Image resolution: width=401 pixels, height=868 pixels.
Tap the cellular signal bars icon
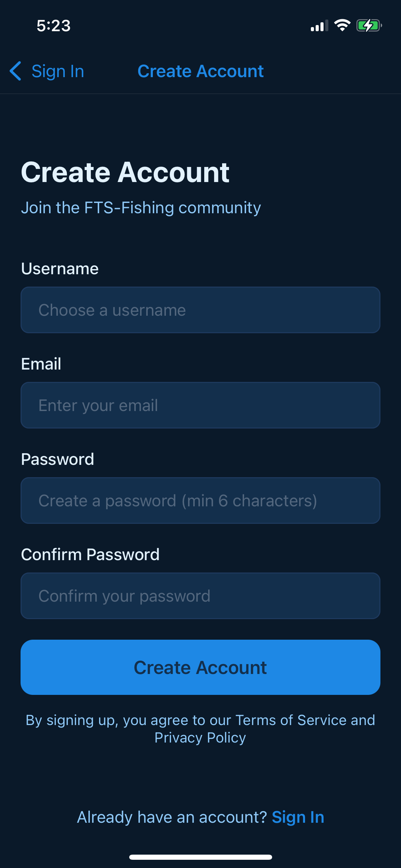pyautogui.click(x=319, y=26)
